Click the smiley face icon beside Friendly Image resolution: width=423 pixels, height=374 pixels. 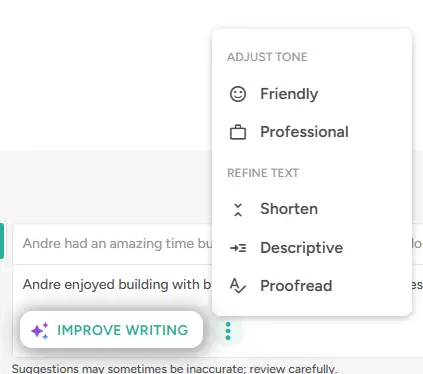point(238,94)
